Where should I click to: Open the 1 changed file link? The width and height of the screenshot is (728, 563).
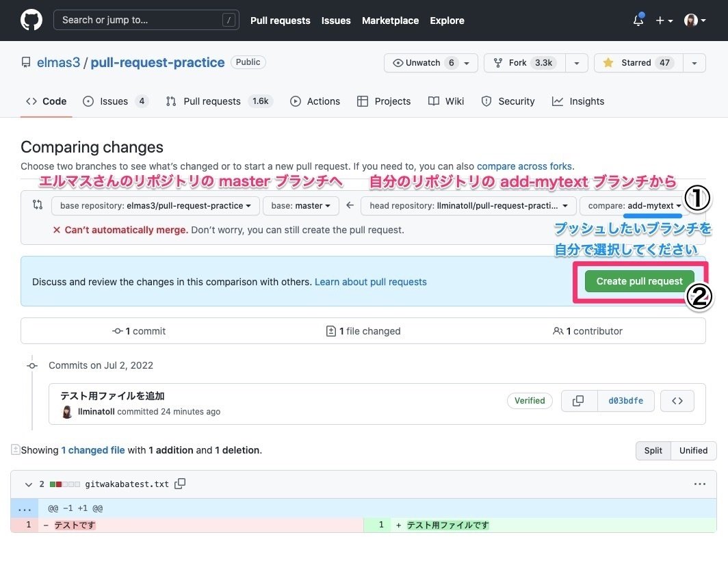point(93,450)
